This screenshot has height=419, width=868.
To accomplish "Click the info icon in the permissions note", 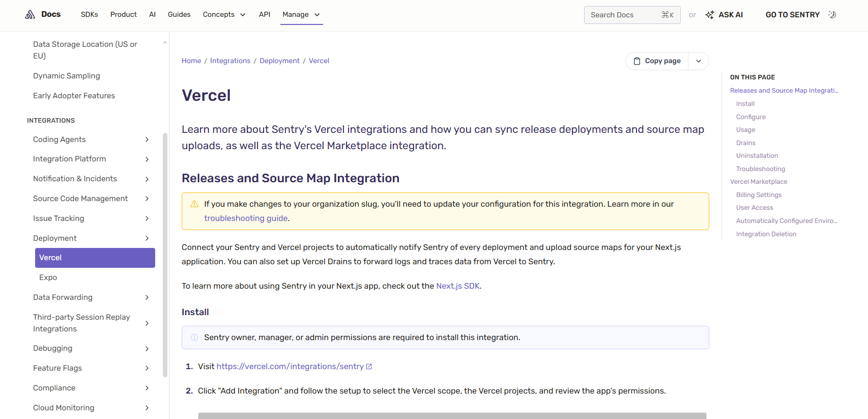I will [x=194, y=338].
